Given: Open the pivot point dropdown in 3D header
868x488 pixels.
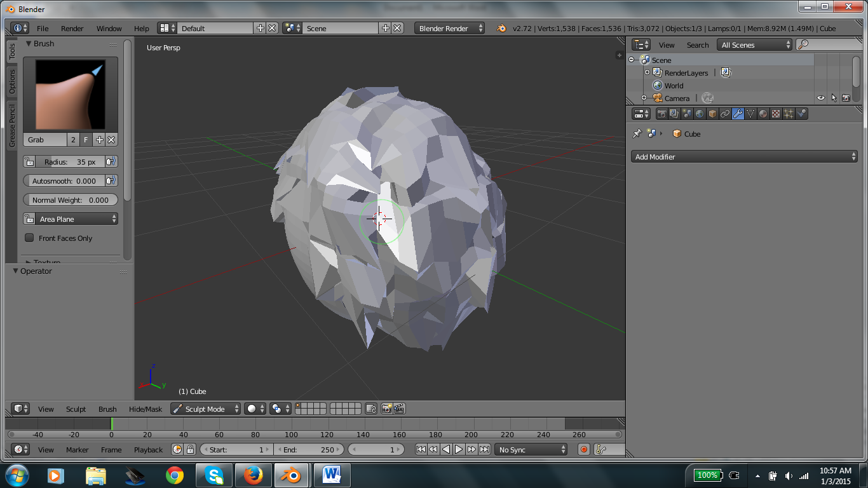Looking at the screenshot, I should coord(280,409).
